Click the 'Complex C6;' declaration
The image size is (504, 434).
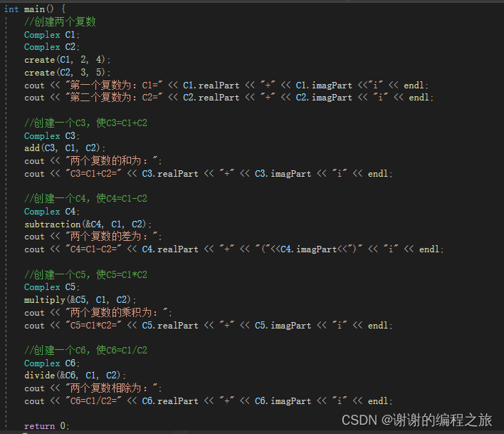tap(52, 363)
